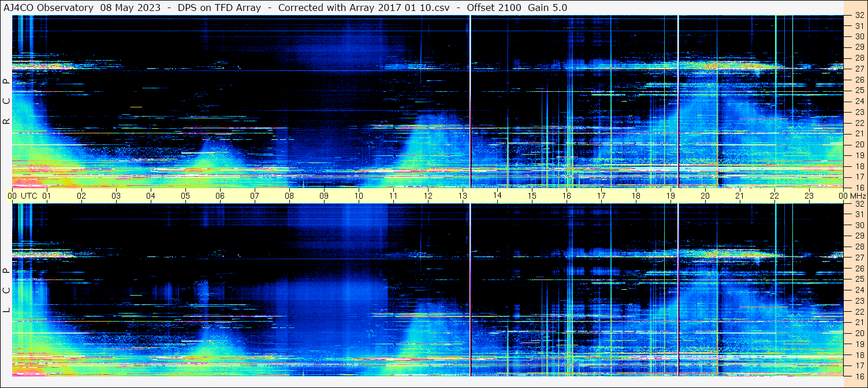Click 22 MHz label of RCP panel

pos(859,123)
